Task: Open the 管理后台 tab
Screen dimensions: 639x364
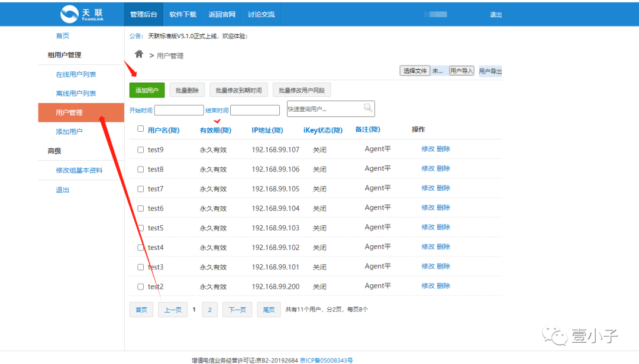Action: click(x=143, y=14)
